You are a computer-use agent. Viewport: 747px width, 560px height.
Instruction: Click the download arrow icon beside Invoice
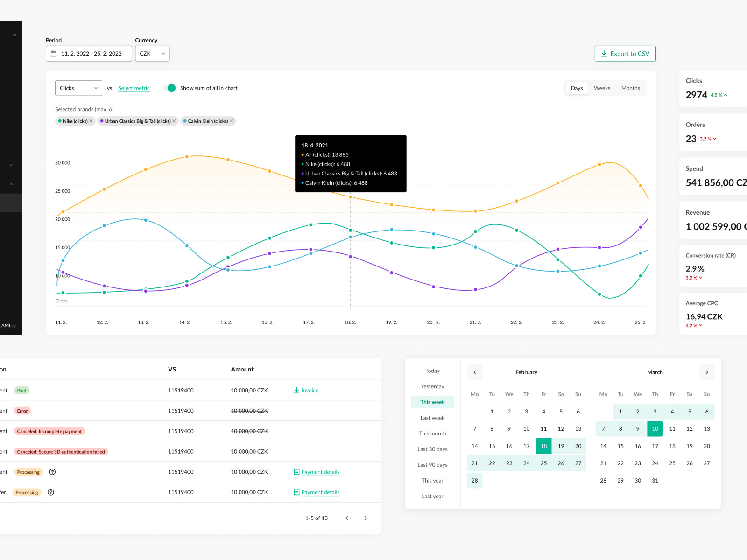click(296, 390)
